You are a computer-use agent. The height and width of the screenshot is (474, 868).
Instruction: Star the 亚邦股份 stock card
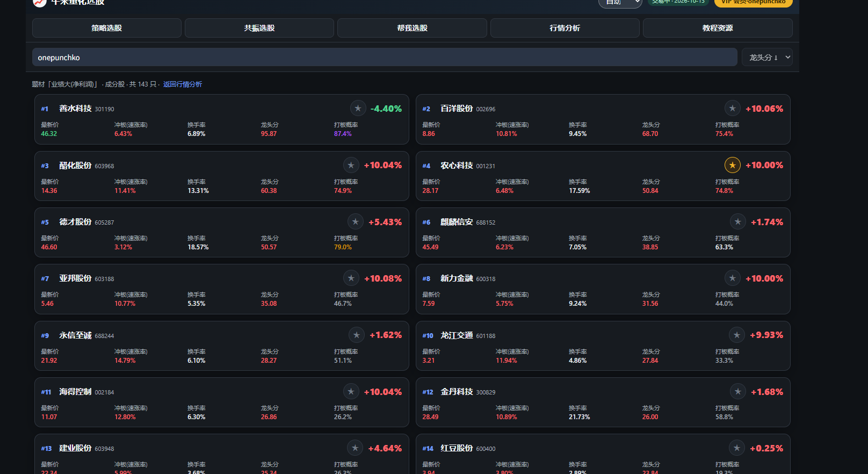(x=351, y=278)
